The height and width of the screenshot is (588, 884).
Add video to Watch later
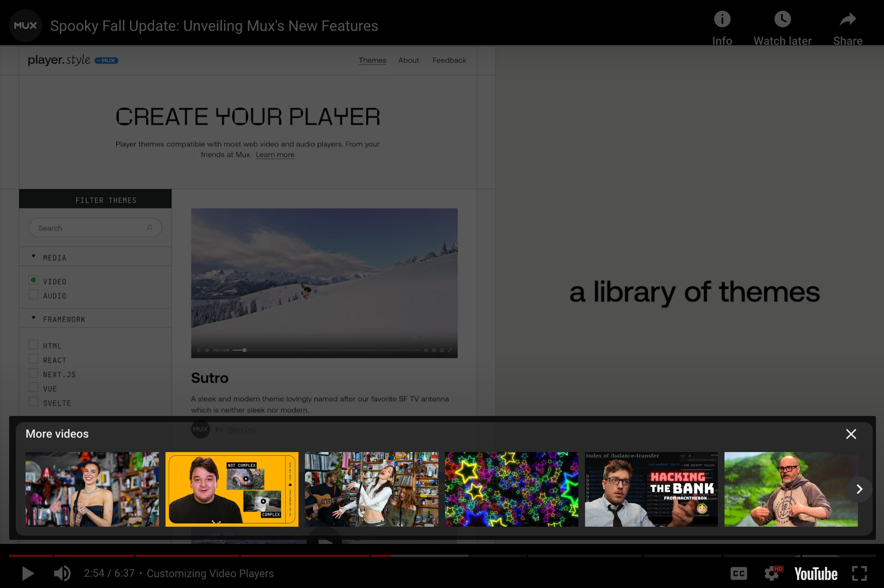(x=782, y=19)
